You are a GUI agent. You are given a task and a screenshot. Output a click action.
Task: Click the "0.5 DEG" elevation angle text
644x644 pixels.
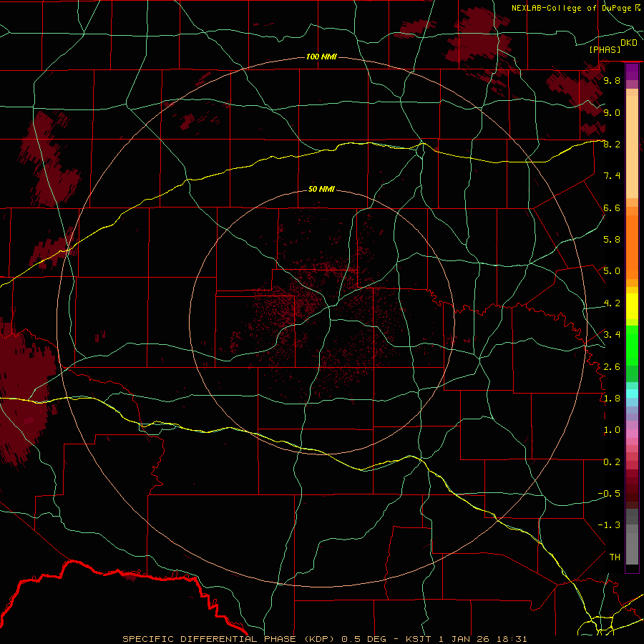(364, 639)
